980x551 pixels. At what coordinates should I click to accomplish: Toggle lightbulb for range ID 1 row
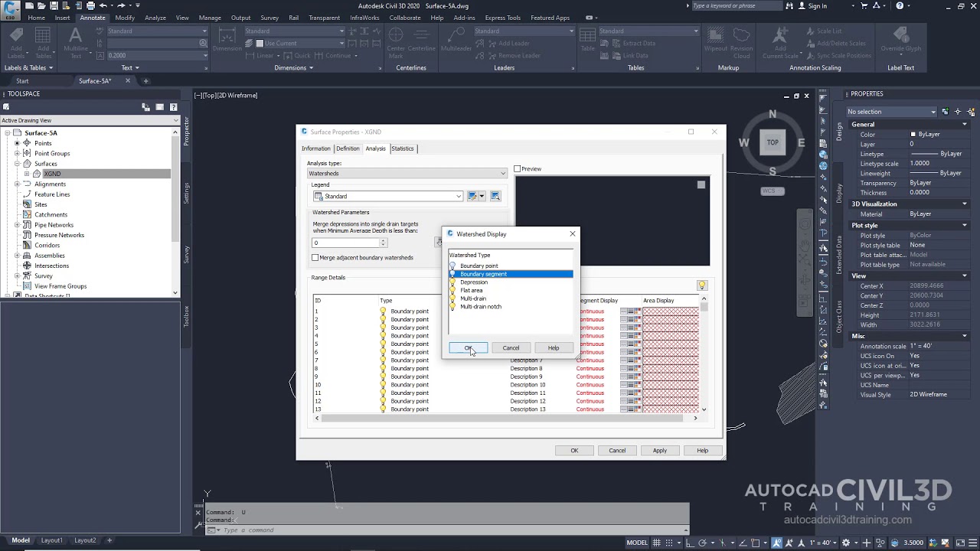pos(384,311)
